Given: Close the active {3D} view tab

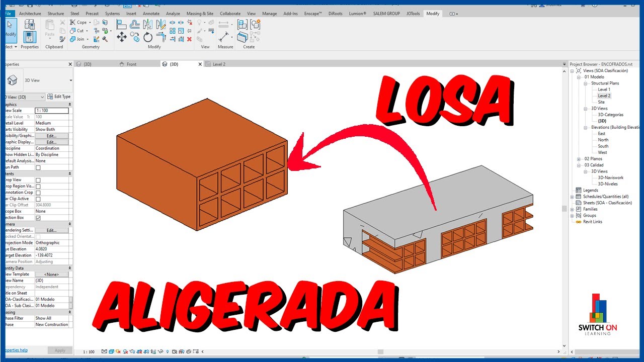Looking at the screenshot, I should pos(200,64).
